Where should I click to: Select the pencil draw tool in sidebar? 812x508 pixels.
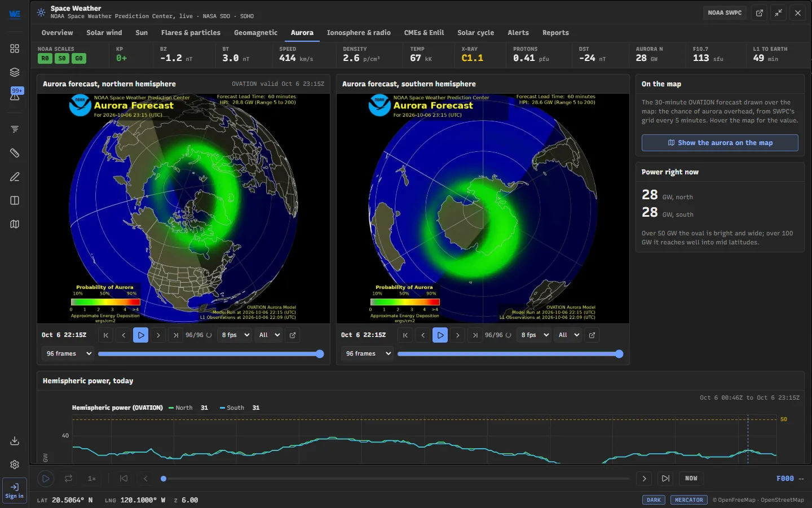point(15,177)
